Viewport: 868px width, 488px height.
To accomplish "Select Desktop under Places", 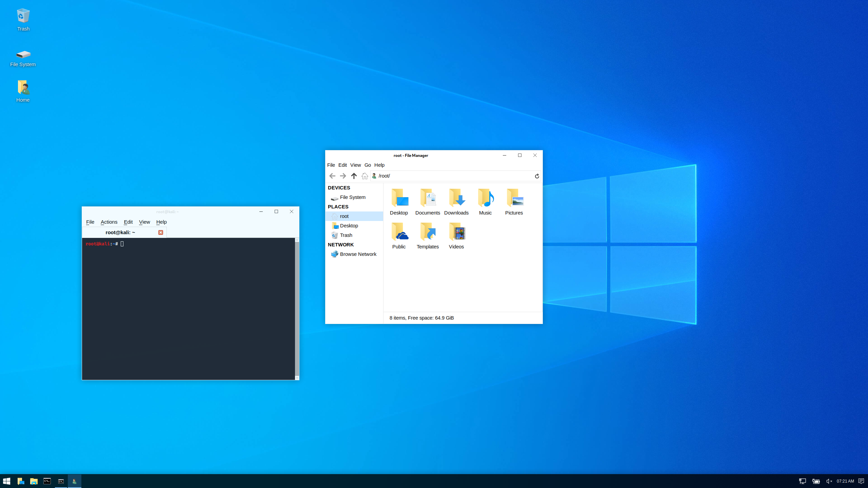I will pos(349,225).
